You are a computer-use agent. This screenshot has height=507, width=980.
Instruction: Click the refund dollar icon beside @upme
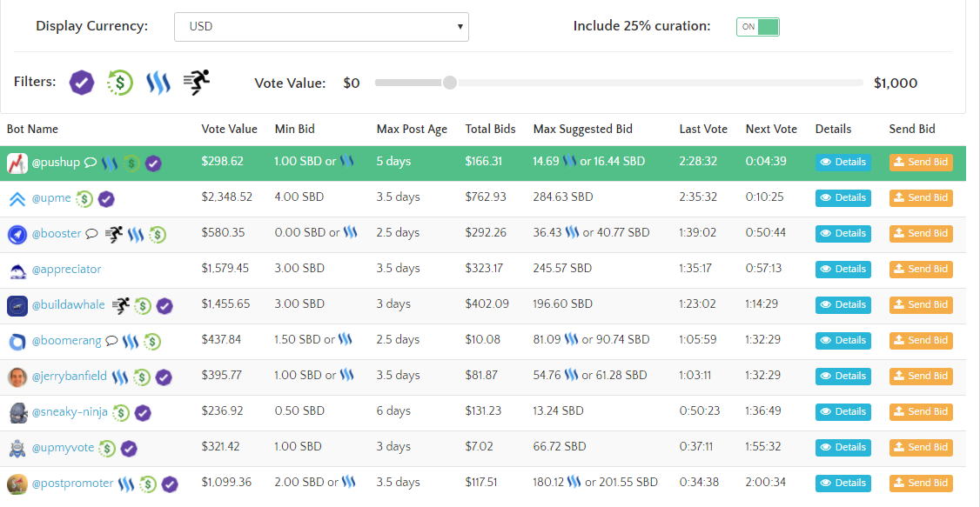click(x=84, y=199)
